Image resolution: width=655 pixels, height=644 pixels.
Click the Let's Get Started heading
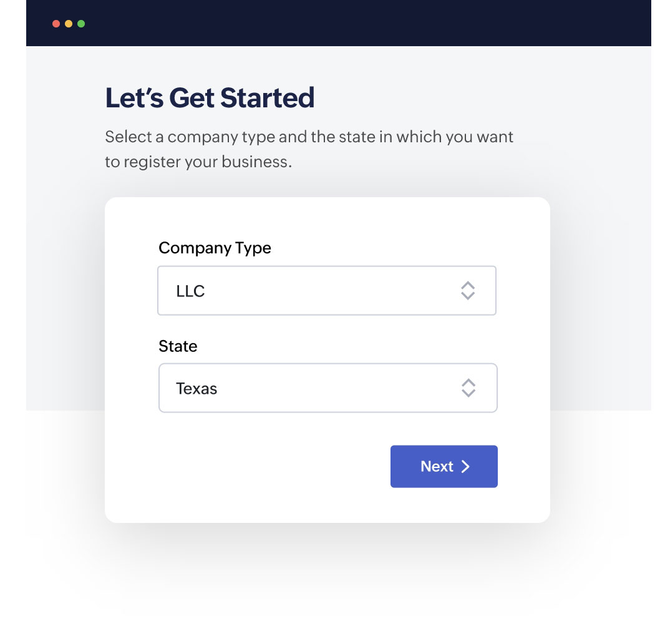pyautogui.click(x=210, y=98)
